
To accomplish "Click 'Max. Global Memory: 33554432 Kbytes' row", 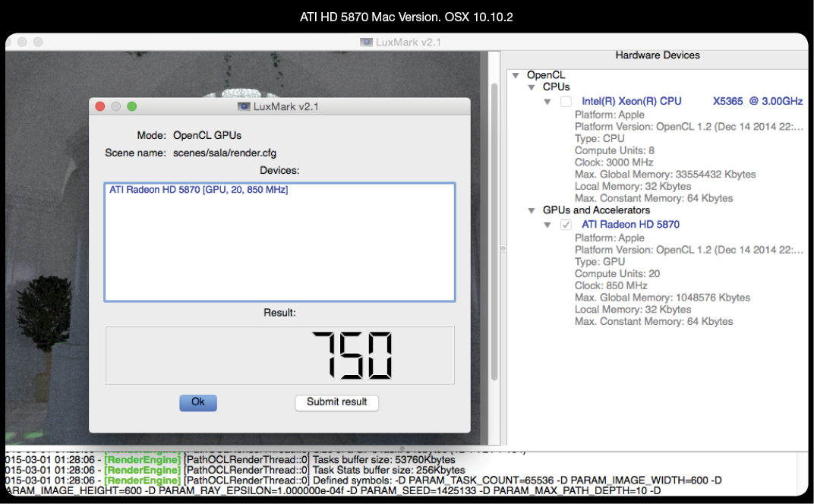I will (x=665, y=175).
